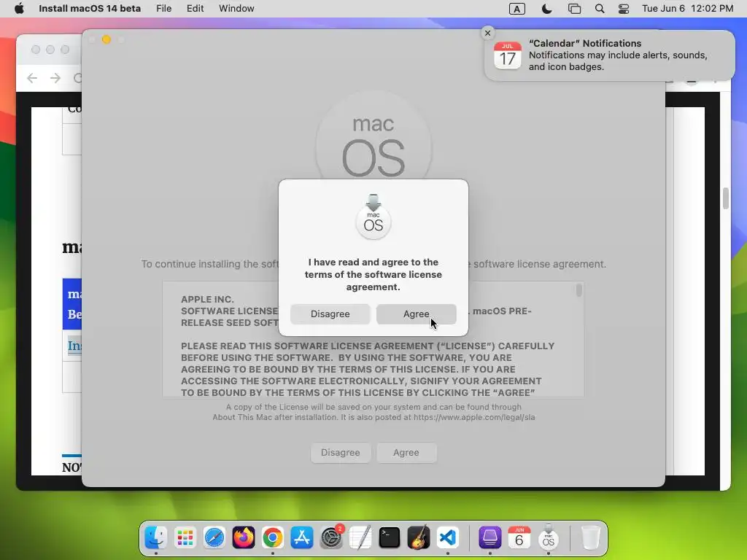Open TextEdit from the Dock
Viewport: 747px width, 560px height.
tap(360, 537)
